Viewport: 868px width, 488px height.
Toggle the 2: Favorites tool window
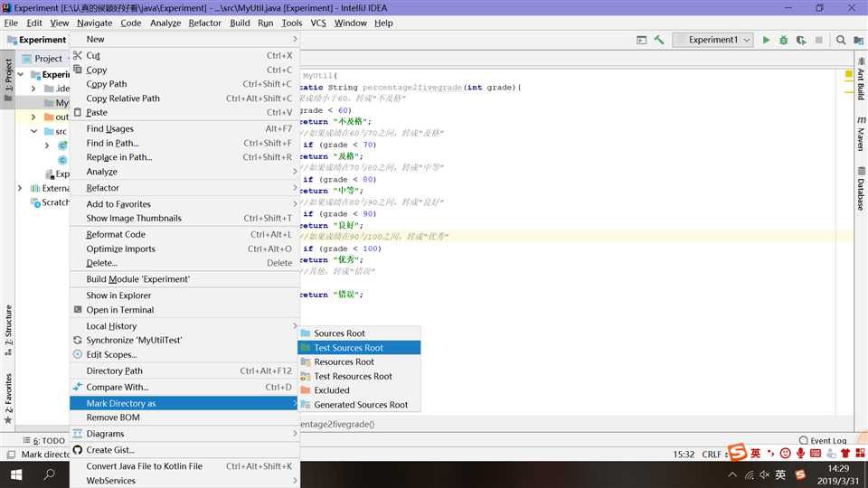(8, 399)
